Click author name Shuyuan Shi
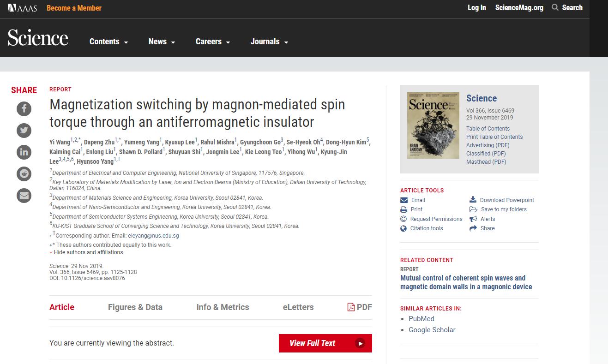The height and width of the screenshot is (364, 608). [184, 152]
